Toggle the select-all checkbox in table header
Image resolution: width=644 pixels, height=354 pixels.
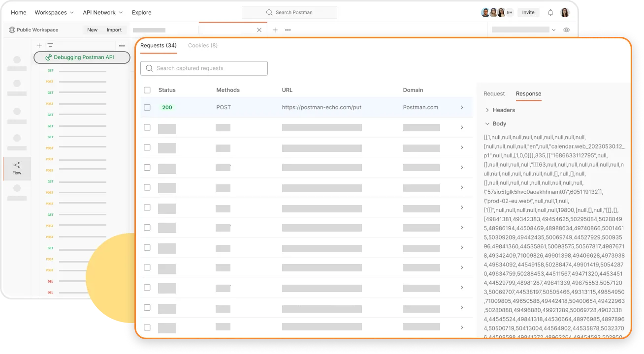click(x=147, y=90)
